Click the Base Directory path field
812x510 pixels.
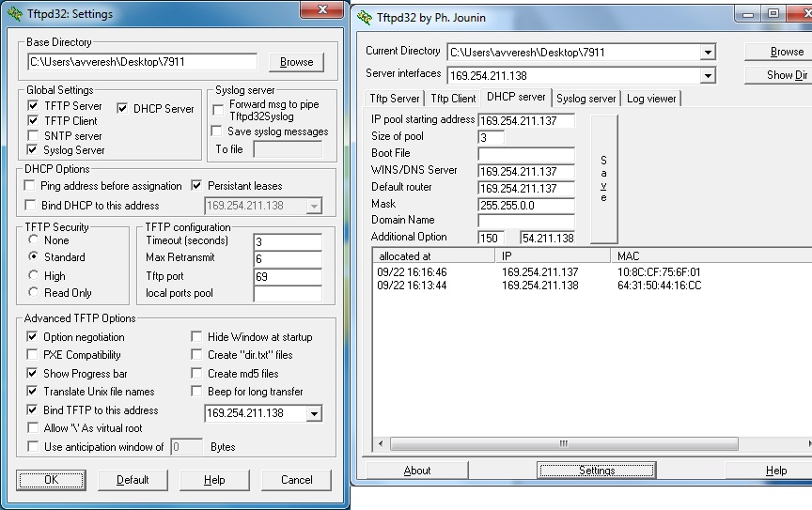(x=143, y=62)
